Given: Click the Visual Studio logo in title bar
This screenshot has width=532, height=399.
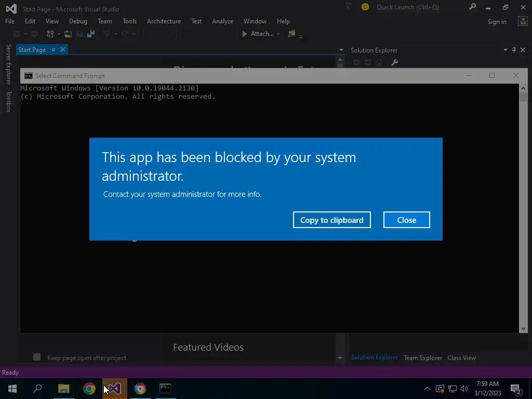Looking at the screenshot, I should 11,8.
